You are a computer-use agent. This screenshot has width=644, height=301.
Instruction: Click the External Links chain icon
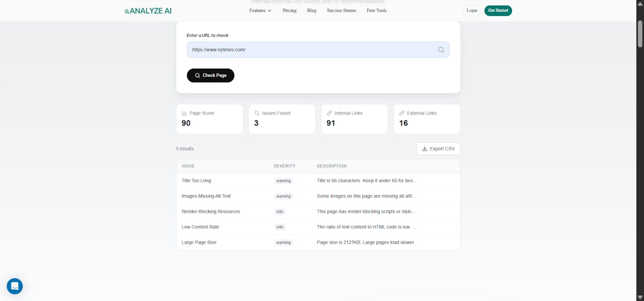tap(401, 113)
